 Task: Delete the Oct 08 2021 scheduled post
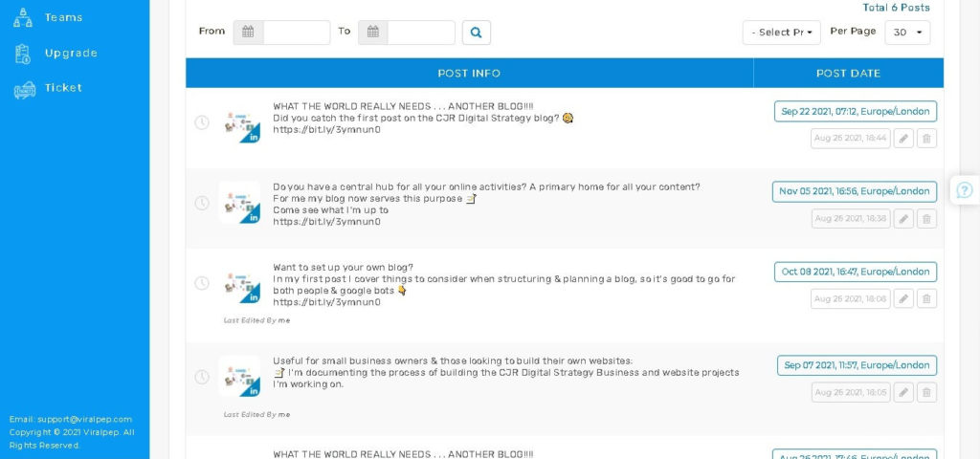coord(926,299)
